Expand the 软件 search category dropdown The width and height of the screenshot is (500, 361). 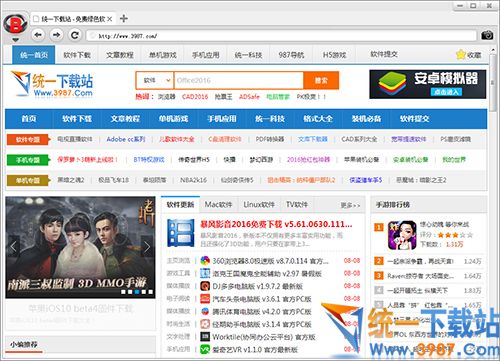click(x=155, y=80)
